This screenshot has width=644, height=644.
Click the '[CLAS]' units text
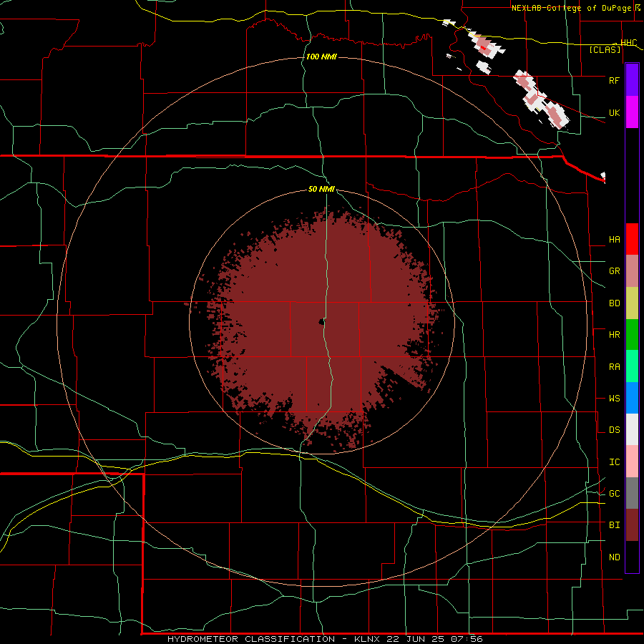[605, 50]
